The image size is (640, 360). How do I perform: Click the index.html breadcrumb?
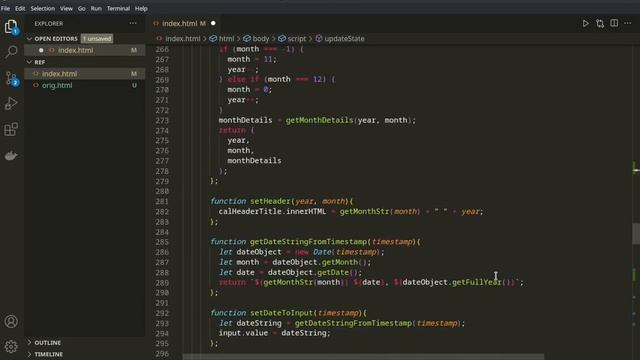coord(182,38)
